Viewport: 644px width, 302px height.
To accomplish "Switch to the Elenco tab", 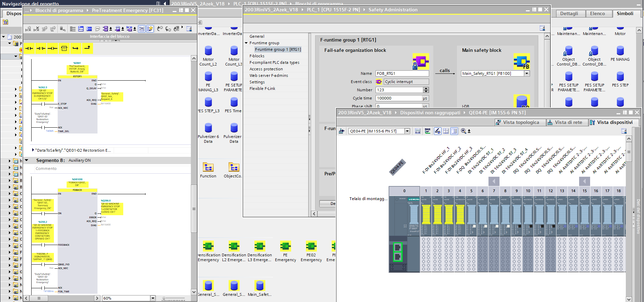I will tap(597, 13).
